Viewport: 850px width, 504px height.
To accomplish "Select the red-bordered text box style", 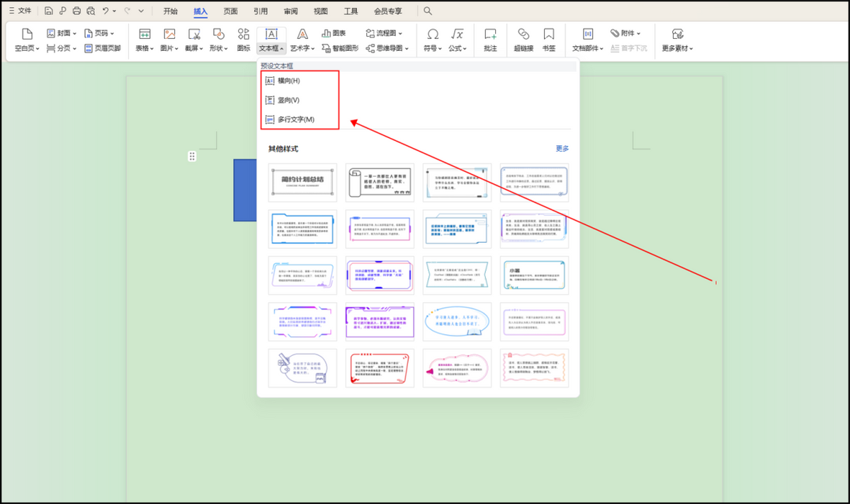I will click(379, 368).
